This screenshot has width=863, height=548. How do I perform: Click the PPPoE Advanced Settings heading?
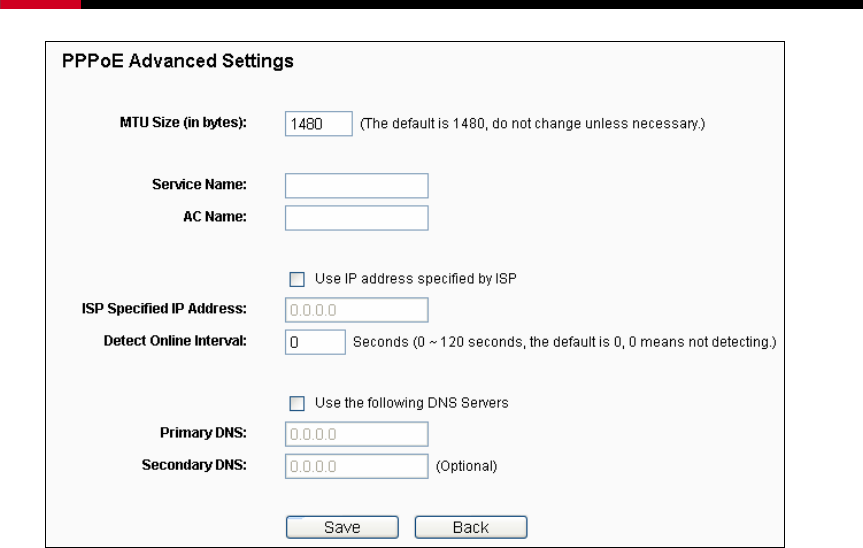coord(177,61)
